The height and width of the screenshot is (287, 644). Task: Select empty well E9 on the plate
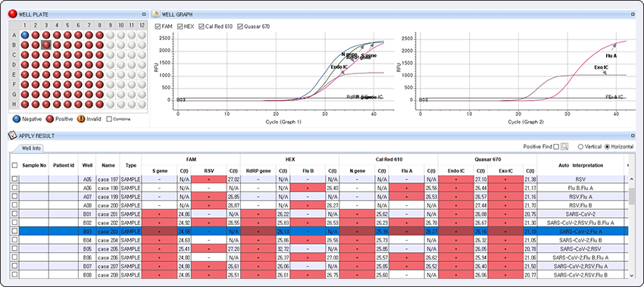[110, 74]
